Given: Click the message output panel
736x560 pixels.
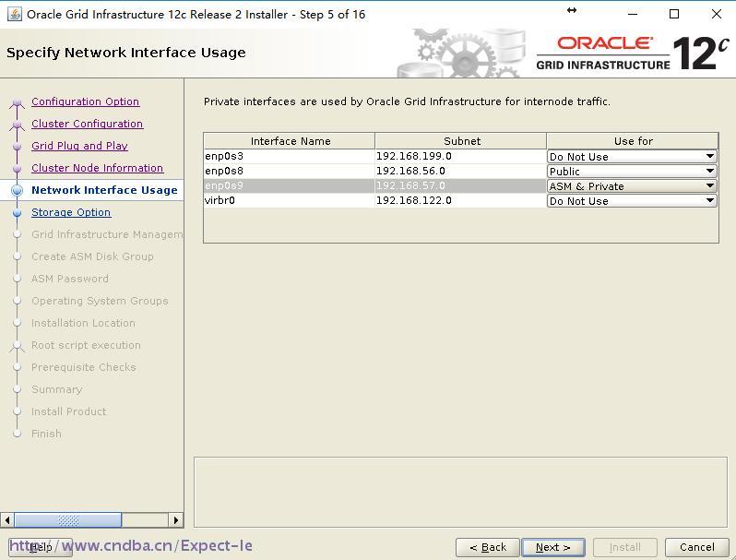Looking at the screenshot, I should pyautogui.click(x=460, y=493).
